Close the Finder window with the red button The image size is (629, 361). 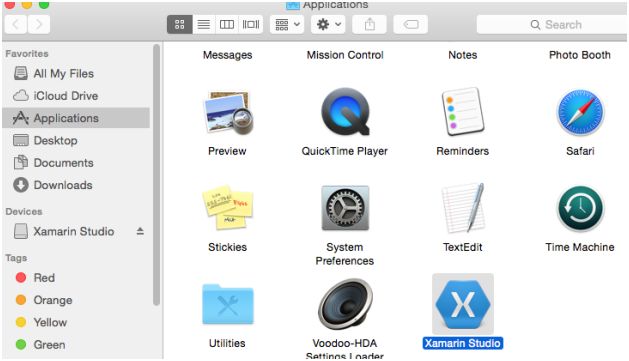point(10,5)
